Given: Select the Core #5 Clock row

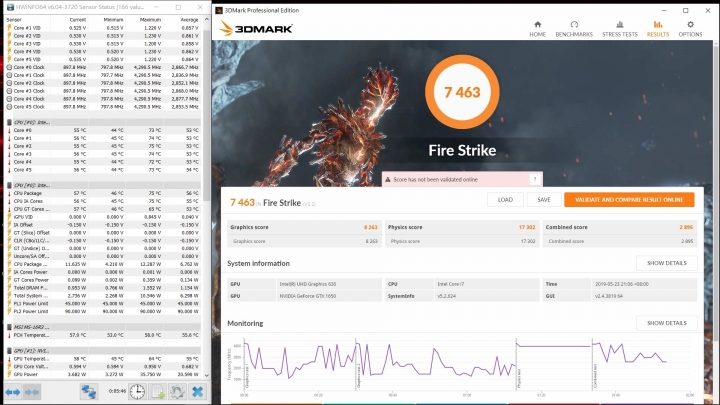Looking at the screenshot, I should pos(103,107).
